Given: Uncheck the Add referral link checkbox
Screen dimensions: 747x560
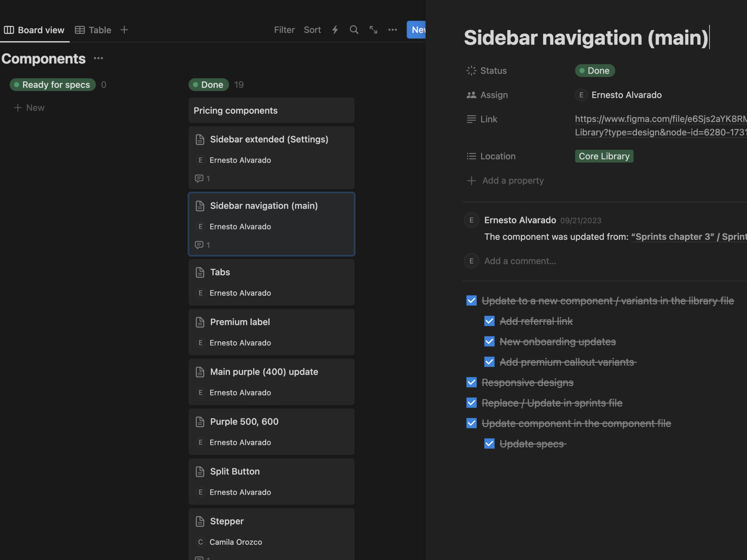Looking at the screenshot, I should click(x=489, y=321).
